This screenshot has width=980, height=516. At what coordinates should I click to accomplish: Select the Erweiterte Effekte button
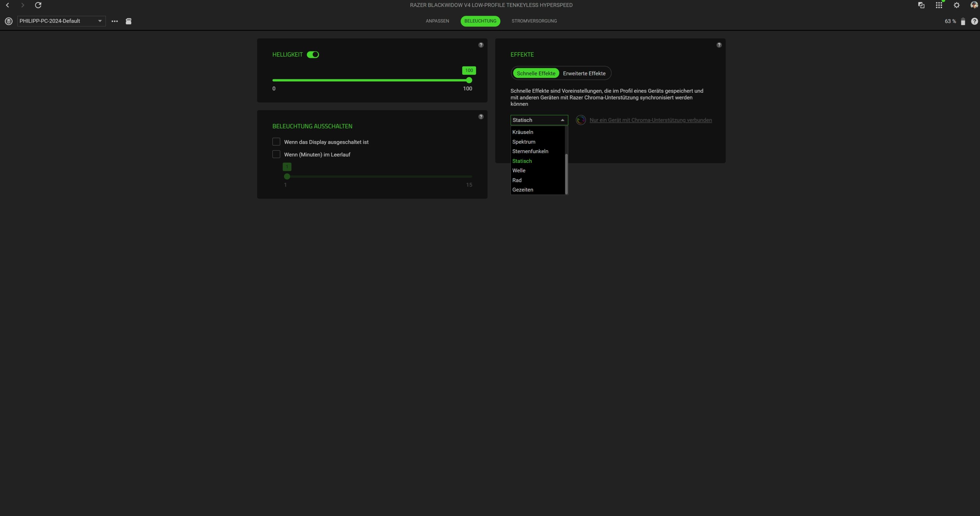point(584,73)
